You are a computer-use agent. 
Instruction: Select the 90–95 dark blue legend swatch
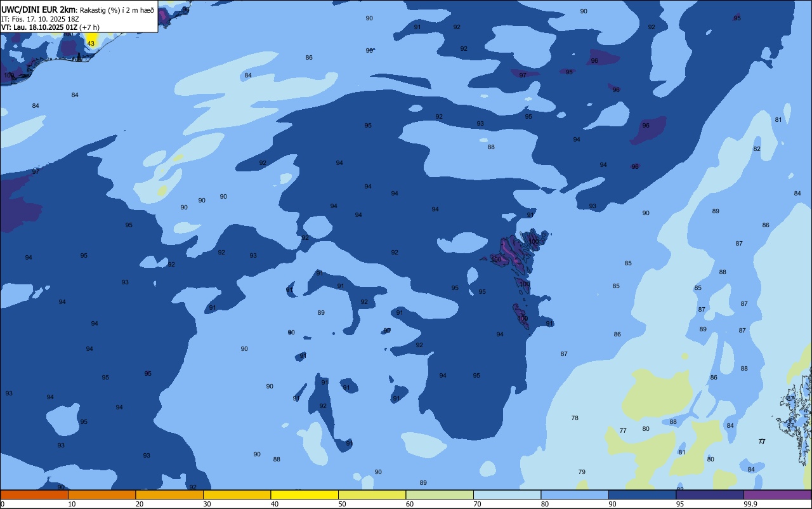pyautogui.click(x=642, y=494)
